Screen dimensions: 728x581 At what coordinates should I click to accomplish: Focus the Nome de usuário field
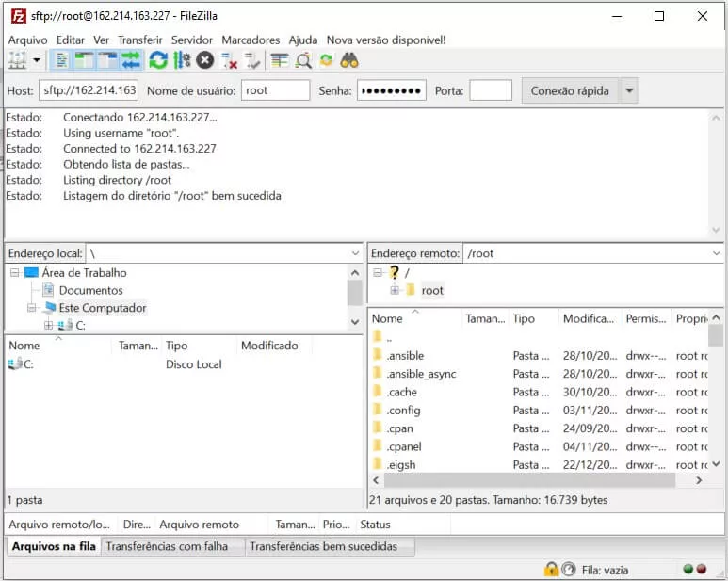[275, 90]
